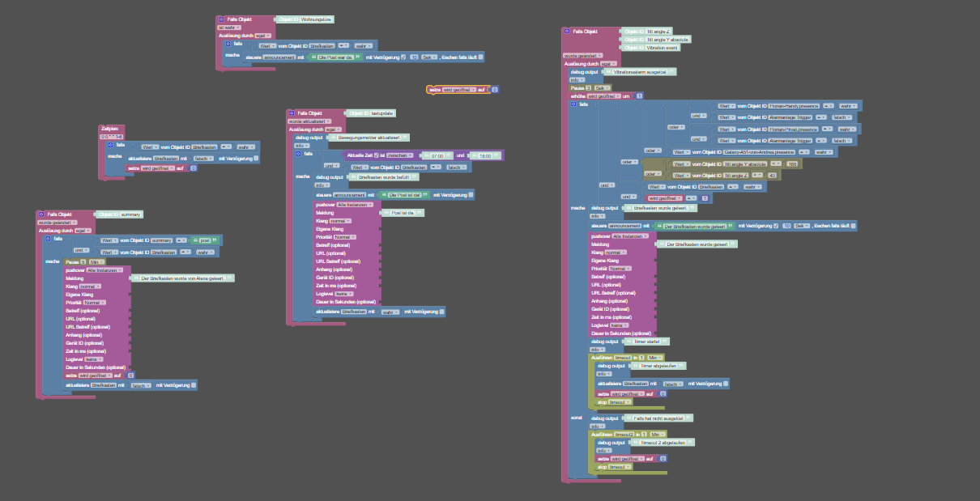Open gear of 'Falls Objekt' Wohnungstüre block

220,19
